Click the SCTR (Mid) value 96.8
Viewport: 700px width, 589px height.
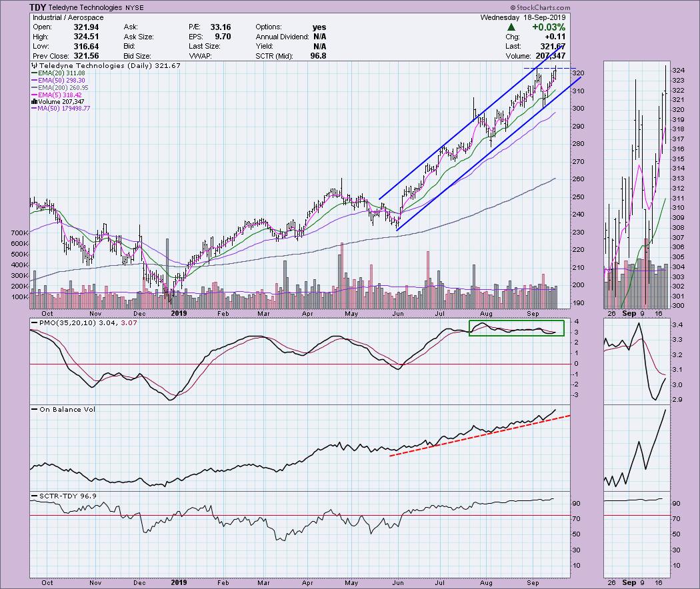point(318,56)
